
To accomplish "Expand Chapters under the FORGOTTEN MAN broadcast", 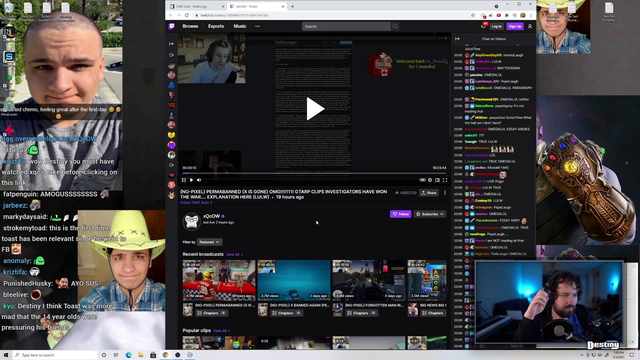I will pyautogui.click(x=361, y=313).
